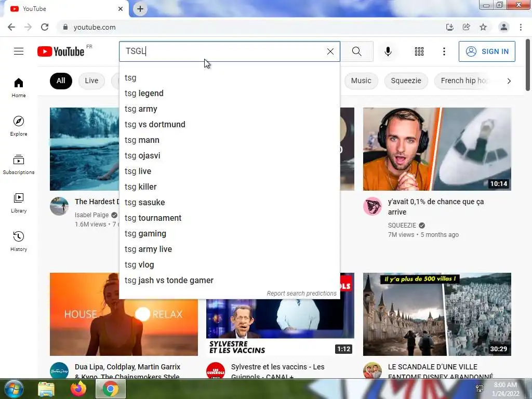Open the Windows Start menu

point(13,389)
